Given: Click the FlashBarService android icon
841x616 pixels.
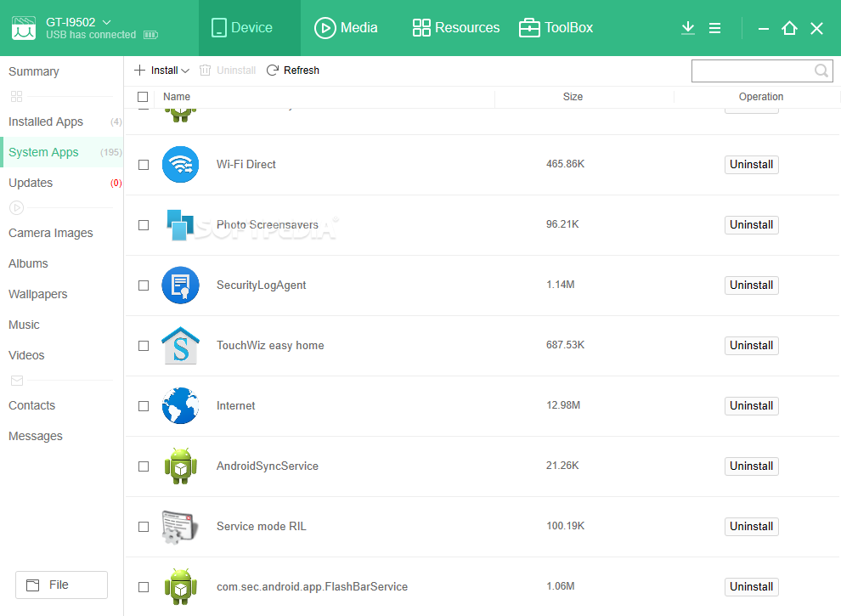Looking at the screenshot, I should (x=181, y=586).
